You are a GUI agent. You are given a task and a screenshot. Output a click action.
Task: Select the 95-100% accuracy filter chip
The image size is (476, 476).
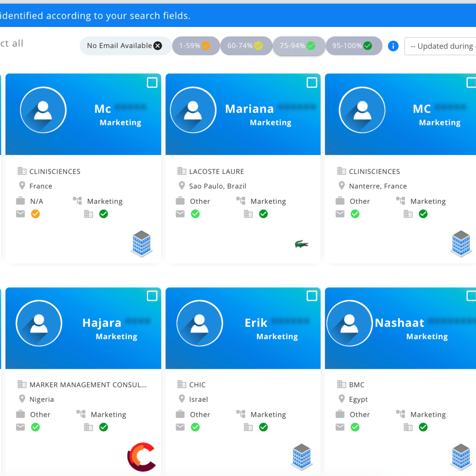352,46
